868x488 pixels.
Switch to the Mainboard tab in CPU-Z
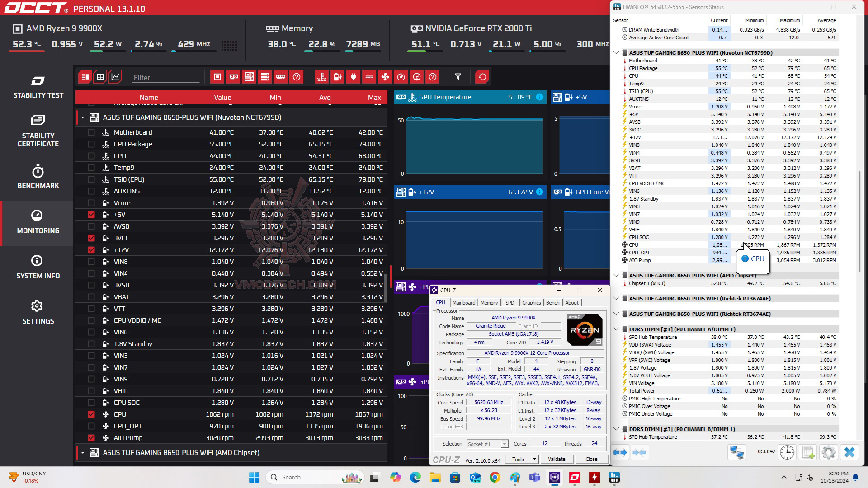tap(464, 303)
